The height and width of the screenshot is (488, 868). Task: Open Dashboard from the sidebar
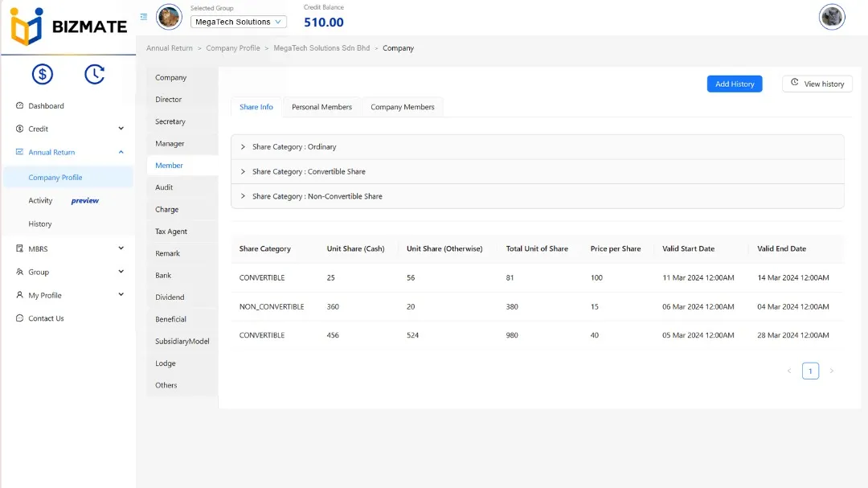(x=46, y=106)
